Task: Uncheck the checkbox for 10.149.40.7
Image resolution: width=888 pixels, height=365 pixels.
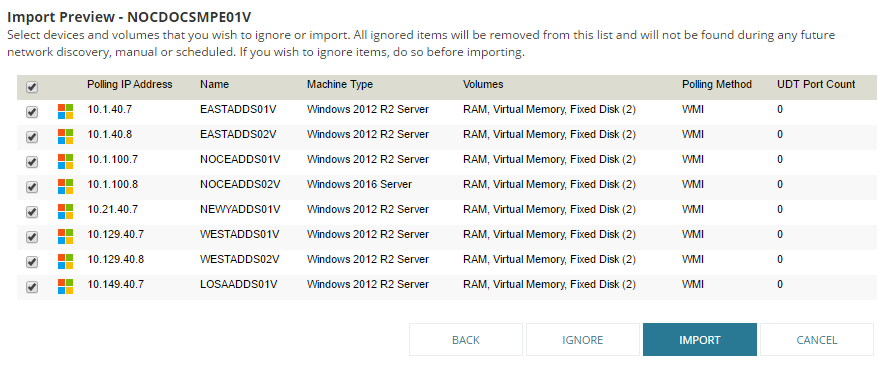Action: pyautogui.click(x=32, y=287)
